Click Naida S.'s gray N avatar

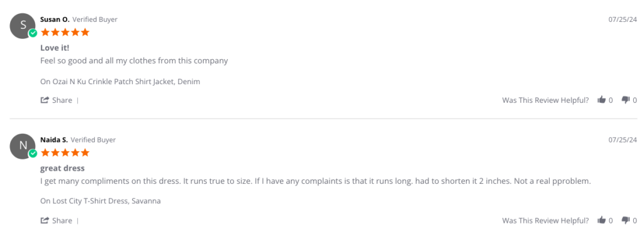point(23,147)
